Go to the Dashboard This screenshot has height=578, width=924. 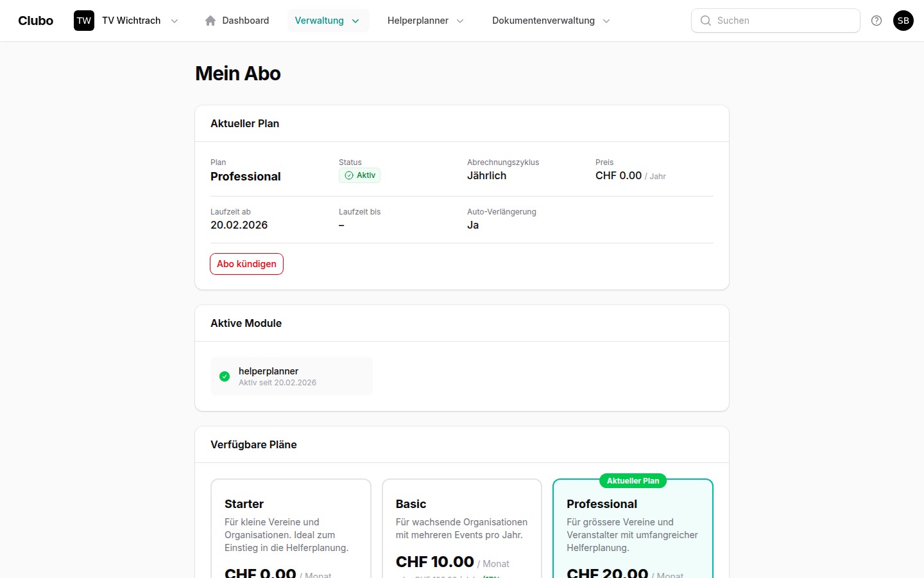point(245,21)
